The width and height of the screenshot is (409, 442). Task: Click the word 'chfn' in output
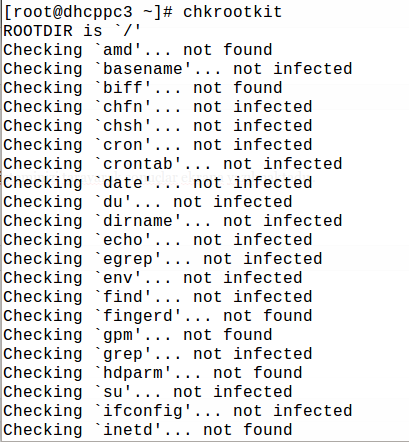tap(123, 107)
